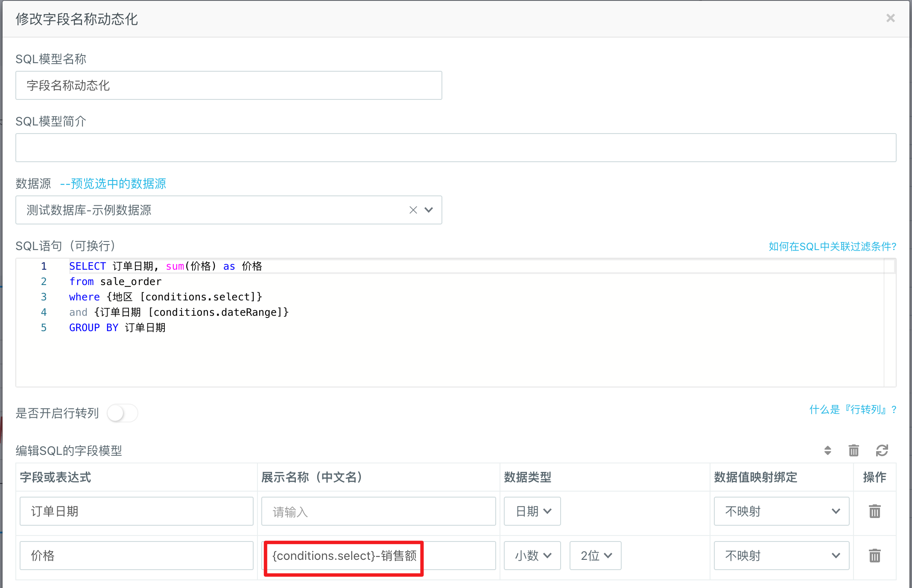Click the refresh fields icon

click(x=882, y=451)
